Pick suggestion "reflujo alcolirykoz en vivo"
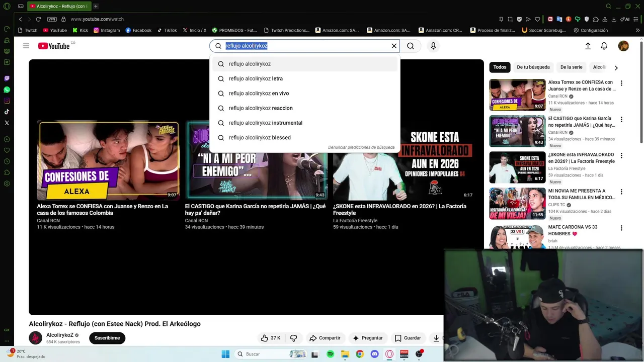This screenshot has width=644, height=362. tap(305, 93)
